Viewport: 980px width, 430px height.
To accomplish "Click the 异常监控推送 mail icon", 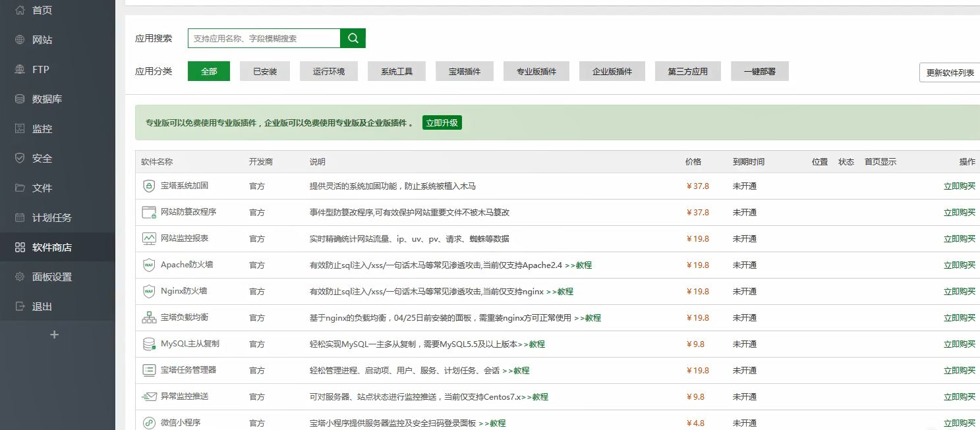I will [x=149, y=396].
